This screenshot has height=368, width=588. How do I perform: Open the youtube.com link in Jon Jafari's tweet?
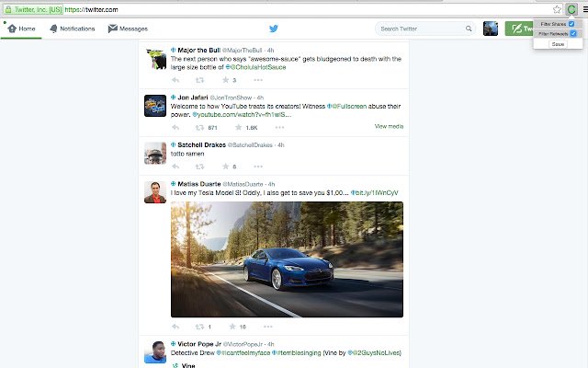pos(244,114)
